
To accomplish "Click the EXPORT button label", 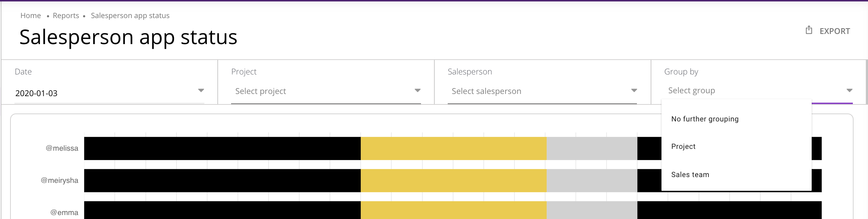I will [835, 31].
